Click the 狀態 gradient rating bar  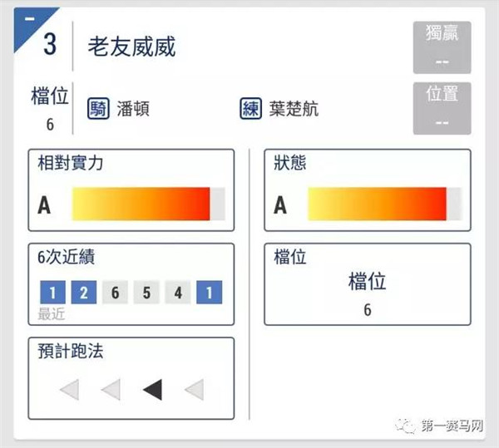click(x=384, y=204)
